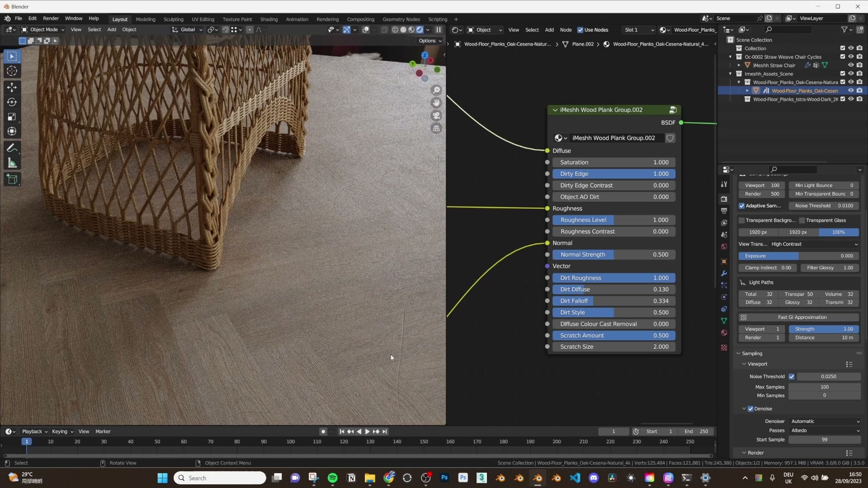Activate the 3D Cursor tool
The height and width of the screenshot is (488, 868).
coord(12,71)
